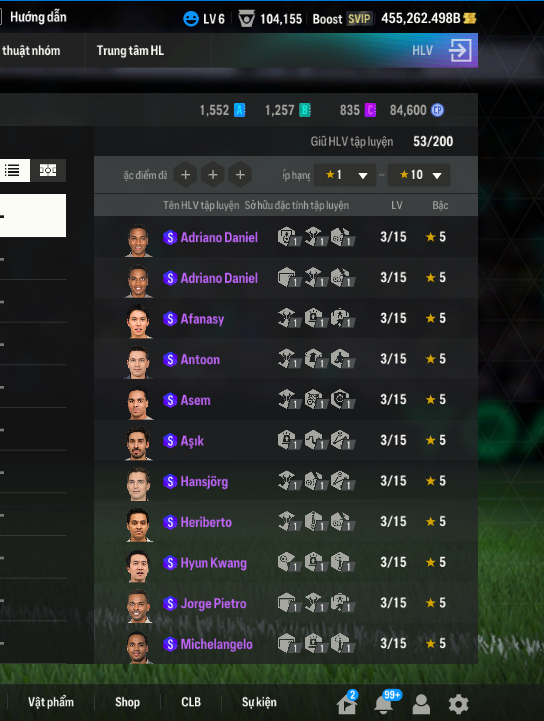Screen dimensions: 544x721
Task: Open the maximum star 10 dropdown
Action: pos(419,175)
